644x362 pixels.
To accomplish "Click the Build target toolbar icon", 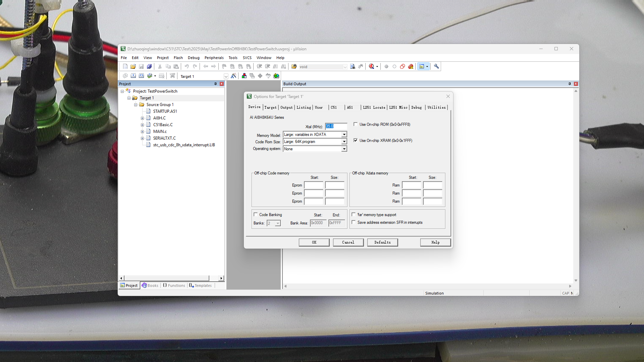I will click(133, 76).
